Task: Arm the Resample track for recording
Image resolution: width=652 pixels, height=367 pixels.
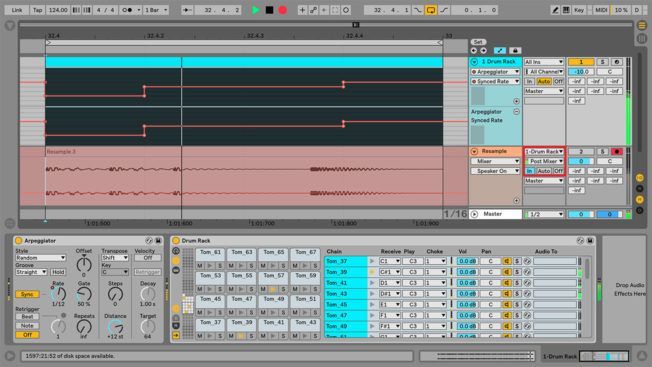Action: [x=617, y=152]
